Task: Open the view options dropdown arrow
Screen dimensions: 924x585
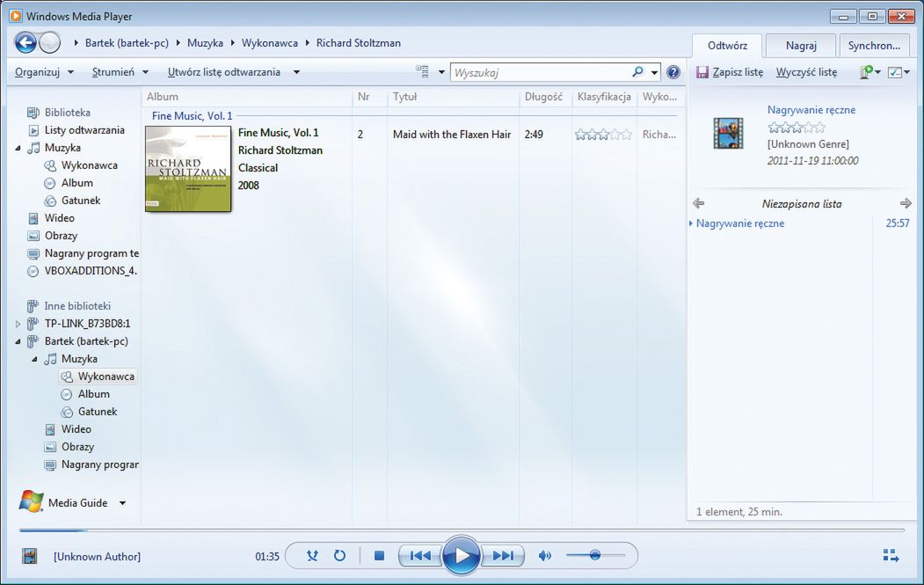Action: point(441,72)
